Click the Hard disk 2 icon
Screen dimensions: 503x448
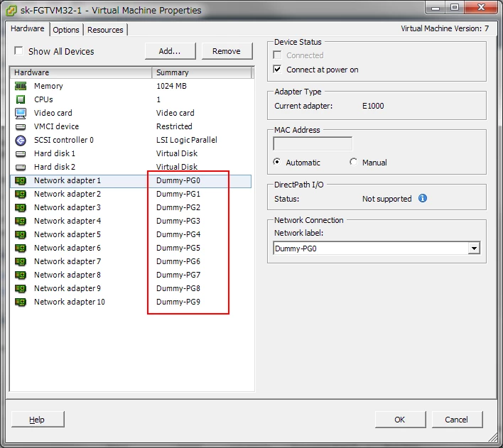coord(21,167)
